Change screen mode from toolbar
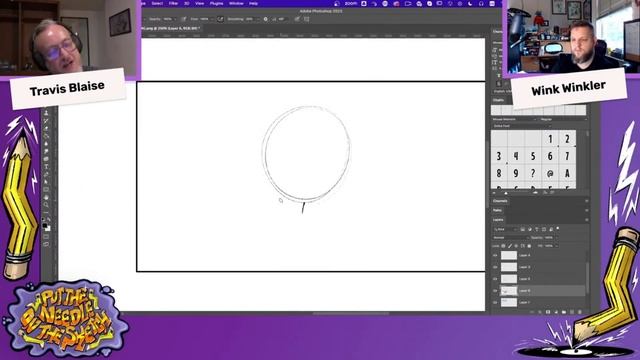This screenshot has width=640, height=360. [x=46, y=244]
